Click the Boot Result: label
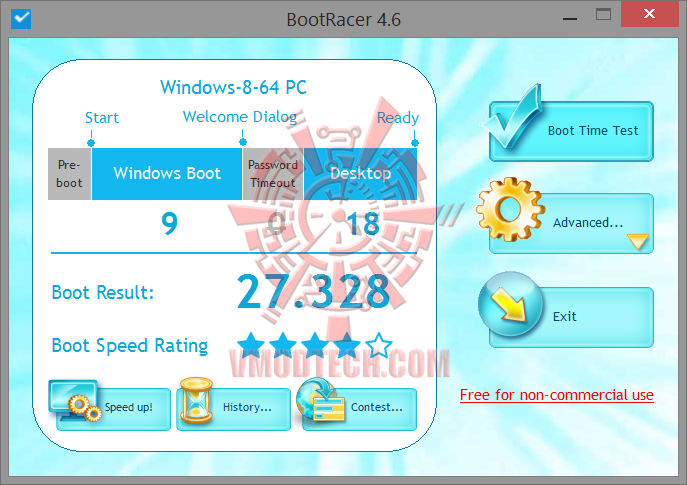 [103, 292]
